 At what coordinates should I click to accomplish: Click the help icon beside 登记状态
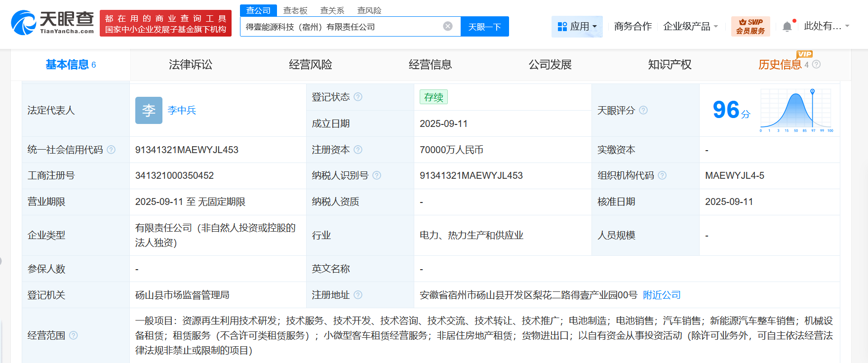pos(358,97)
